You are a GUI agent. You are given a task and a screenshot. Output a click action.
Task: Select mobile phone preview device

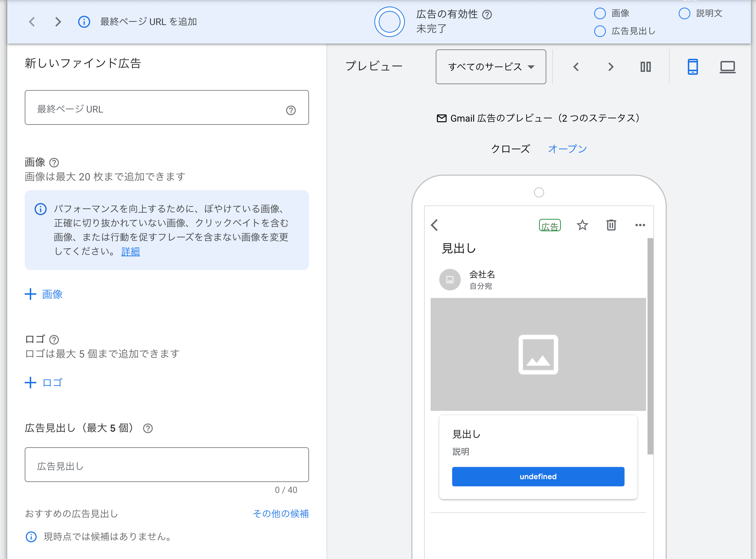coord(693,67)
